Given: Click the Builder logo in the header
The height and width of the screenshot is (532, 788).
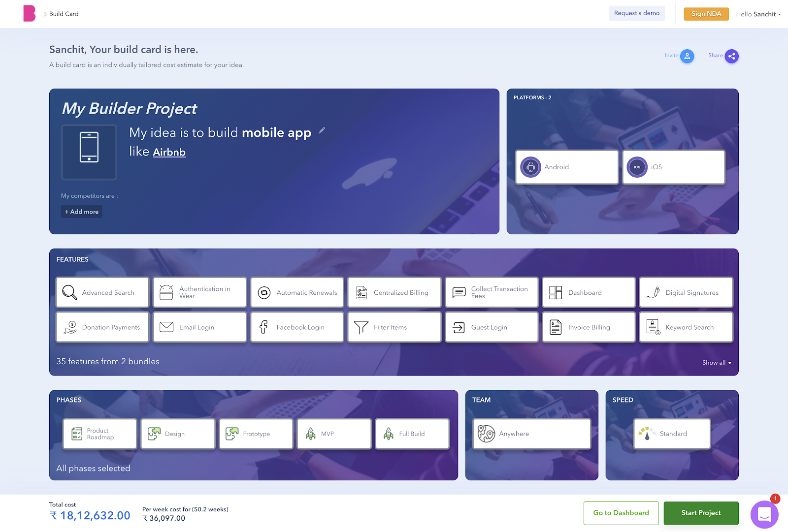Looking at the screenshot, I should pos(30,14).
